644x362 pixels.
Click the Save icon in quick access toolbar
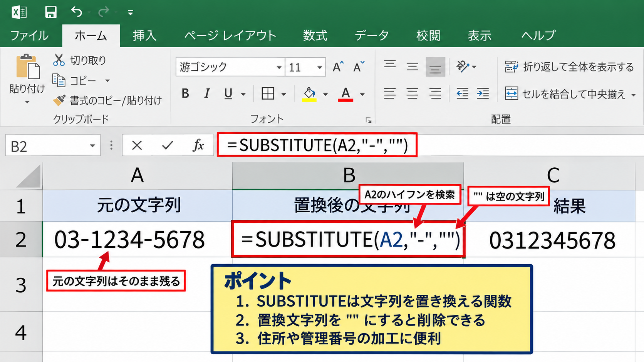tap(50, 12)
